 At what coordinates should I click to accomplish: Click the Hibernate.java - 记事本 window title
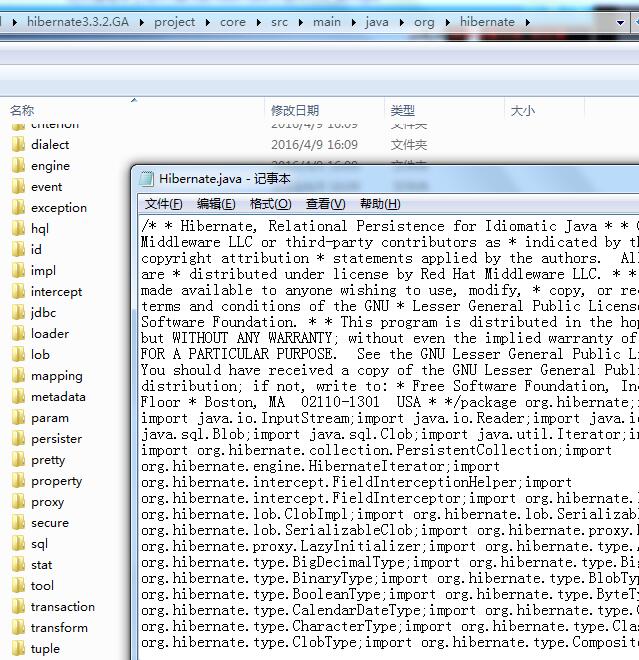point(225,179)
